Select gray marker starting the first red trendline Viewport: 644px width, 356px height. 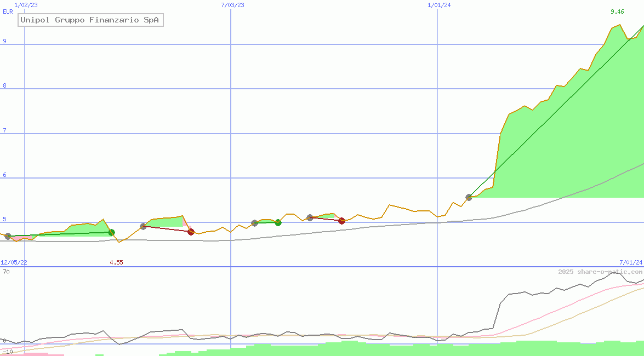tap(144, 226)
